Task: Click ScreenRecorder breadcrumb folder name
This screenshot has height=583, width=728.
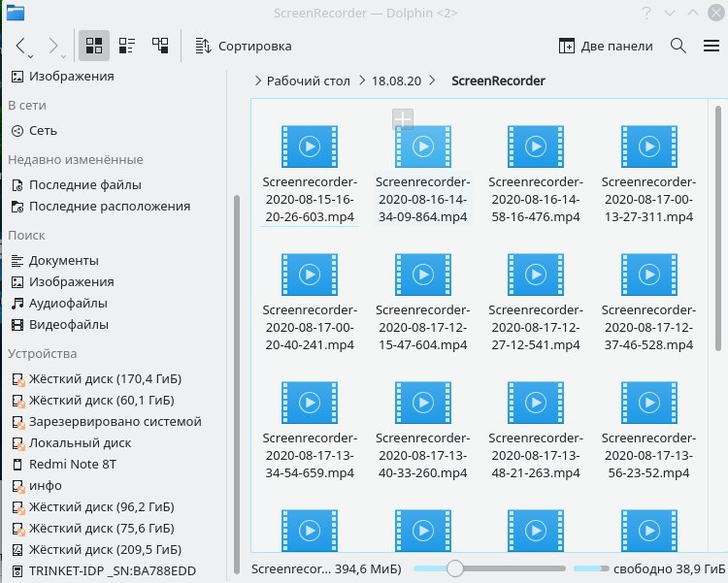Action: coord(498,81)
